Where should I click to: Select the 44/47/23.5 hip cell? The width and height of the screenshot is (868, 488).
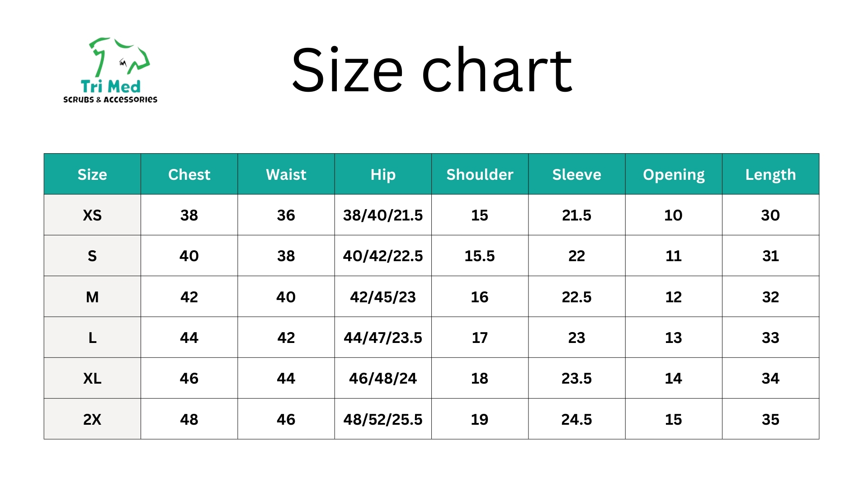[383, 338]
